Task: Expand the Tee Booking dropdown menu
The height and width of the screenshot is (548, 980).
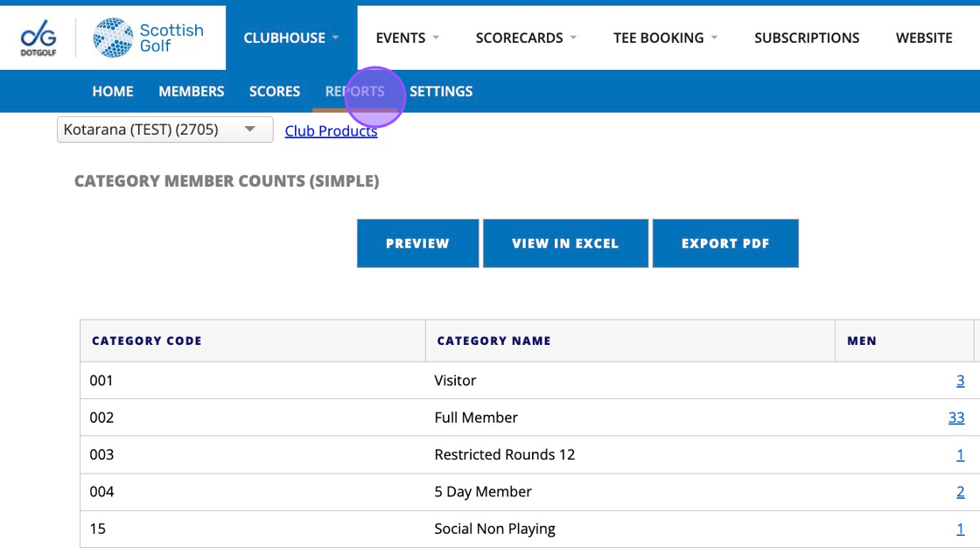Action: click(665, 38)
